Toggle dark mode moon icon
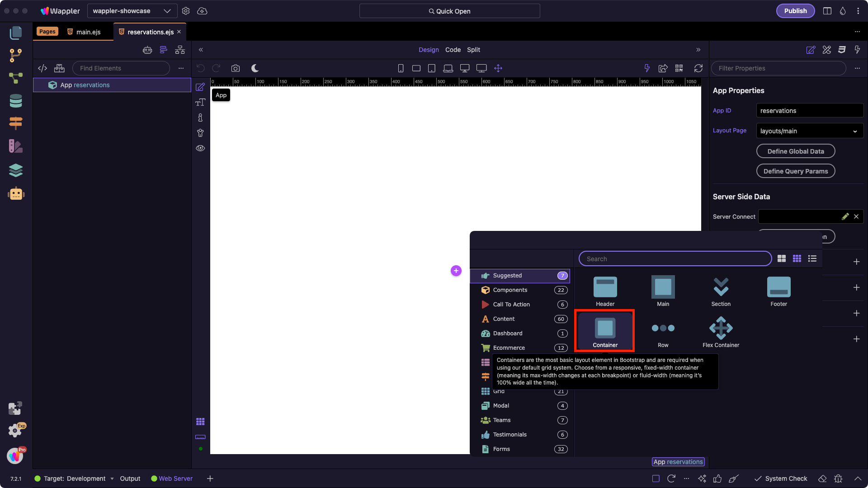868x488 pixels. [255, 68]
